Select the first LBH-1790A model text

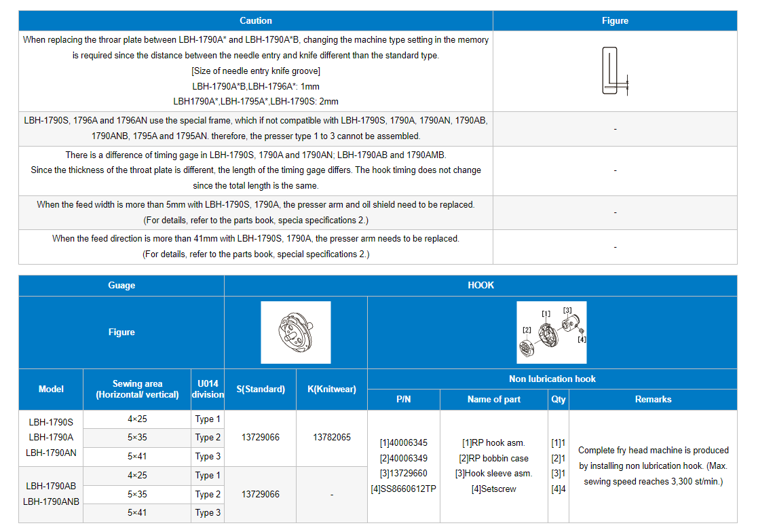(x=51, y=438)
